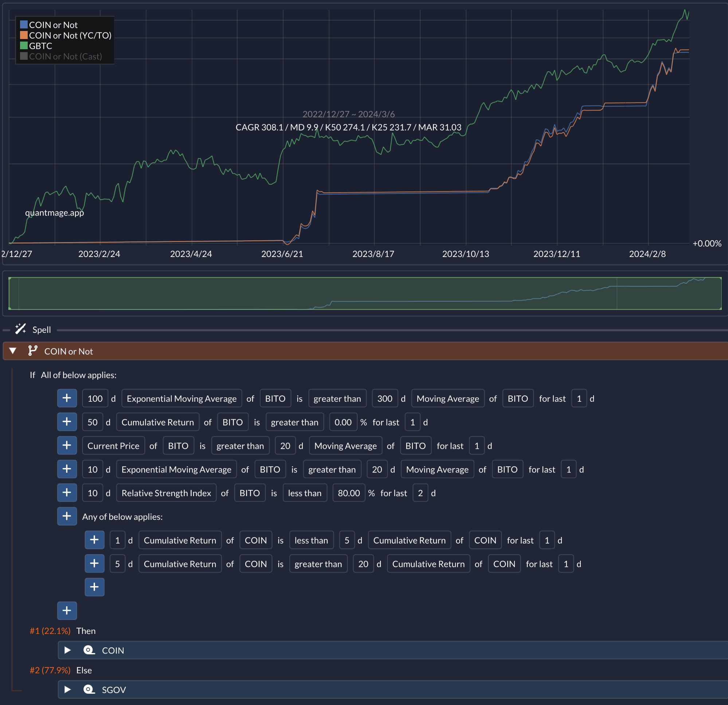Click plus button on 50d Cumulative Return row
The width and height of the screenshot is (728, 705).
pyautogui.click(x=67, y=422)
